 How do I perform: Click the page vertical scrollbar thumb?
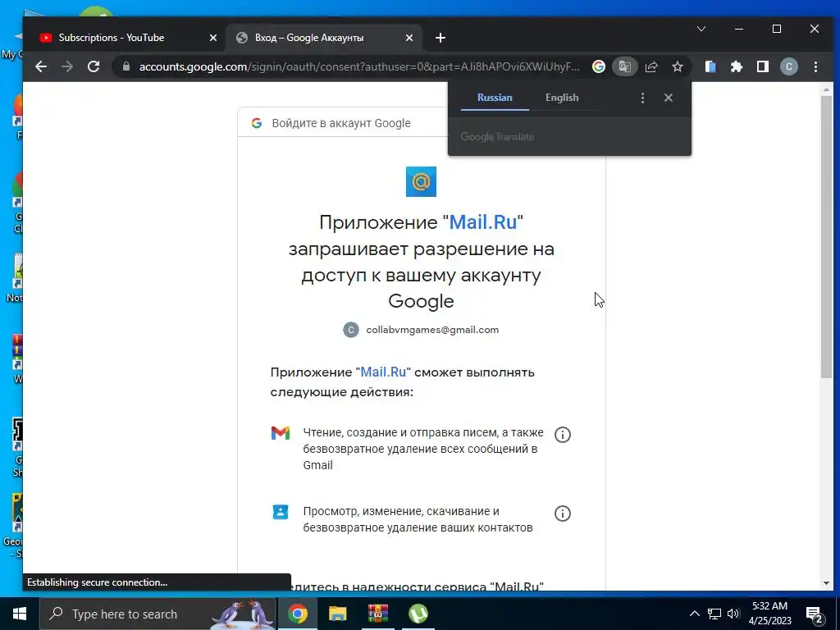827,235
